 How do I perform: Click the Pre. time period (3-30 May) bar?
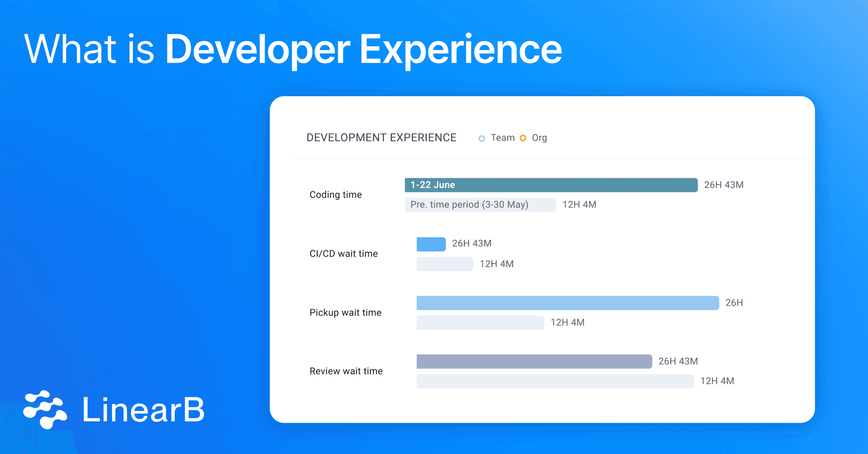coord(480,205)
